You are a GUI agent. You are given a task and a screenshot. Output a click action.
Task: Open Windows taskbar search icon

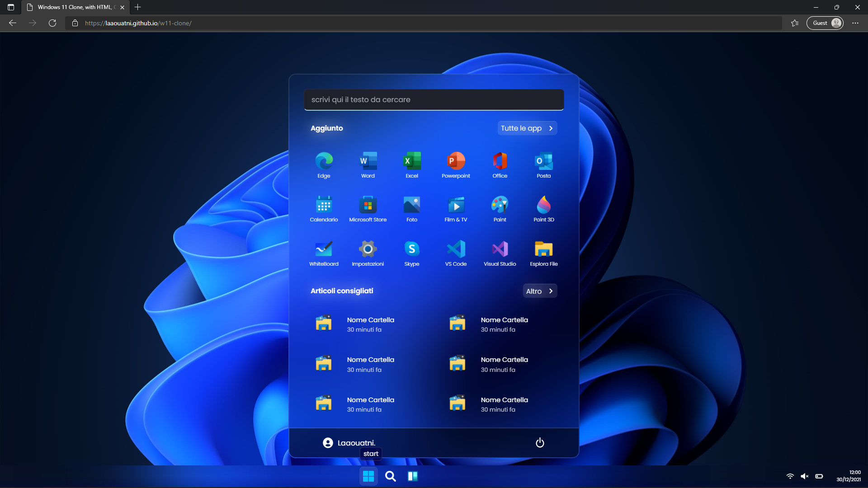pyautogui.click(x=391, y=475)
